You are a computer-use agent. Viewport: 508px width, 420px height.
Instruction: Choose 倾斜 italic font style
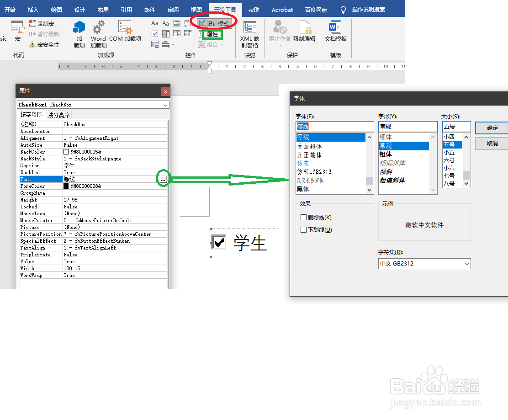tap(386, 172)
